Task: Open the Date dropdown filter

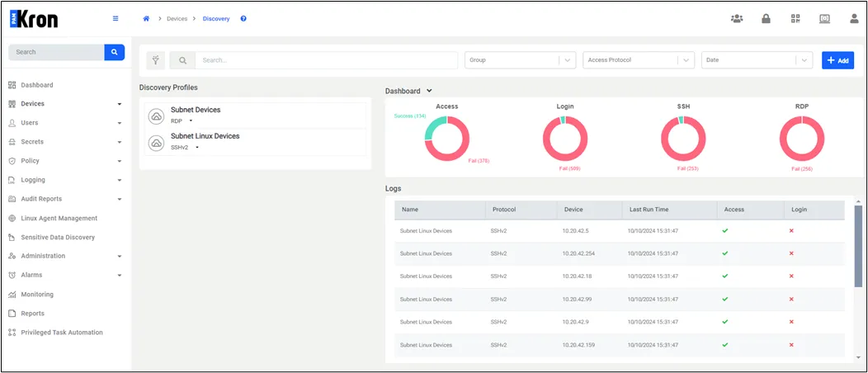Action: (x=757, y=60)
